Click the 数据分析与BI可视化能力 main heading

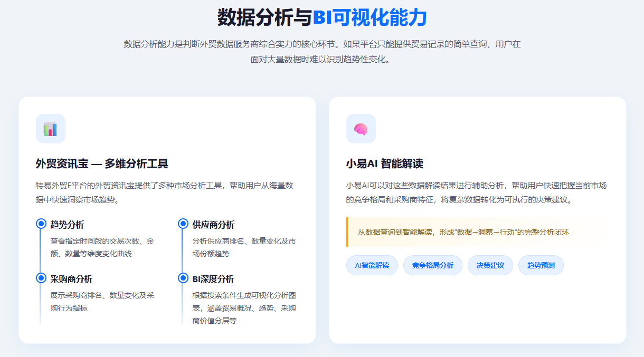[322, 17]
